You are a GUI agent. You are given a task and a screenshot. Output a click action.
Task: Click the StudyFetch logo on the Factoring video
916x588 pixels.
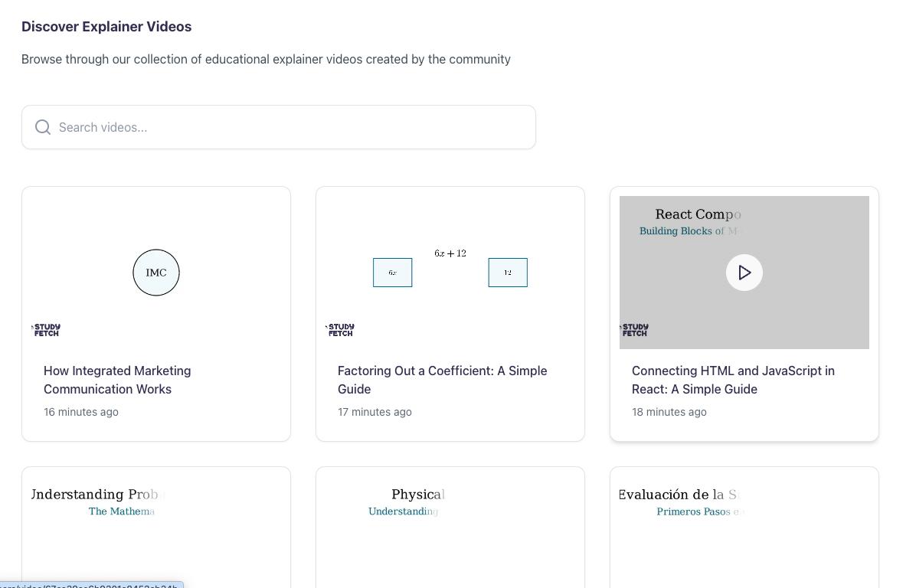coord(340,329)
